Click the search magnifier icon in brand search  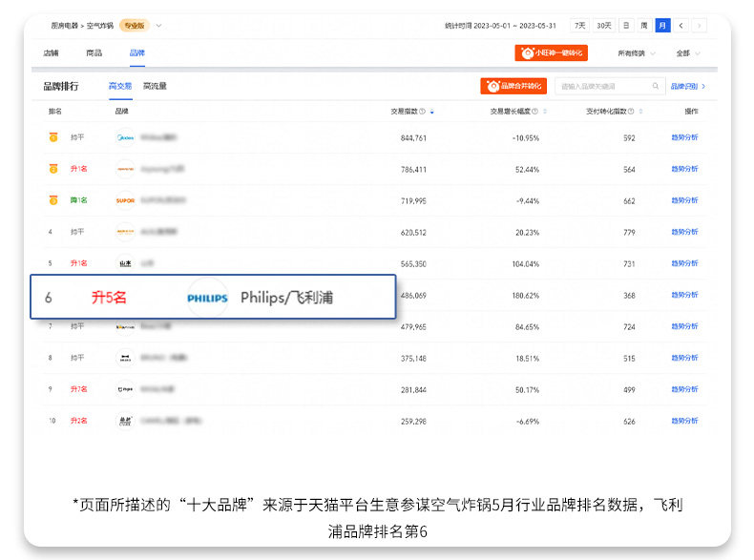tap(656, 86)
